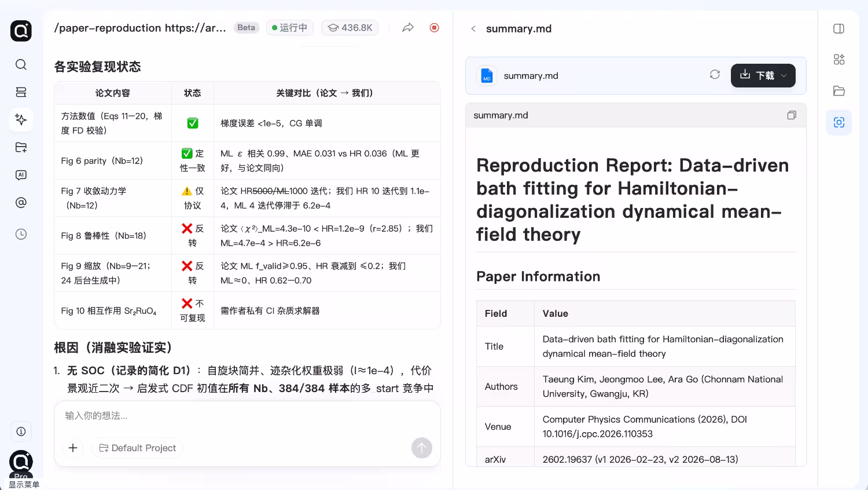Focus the 输入你的想法 input field
This screenshot has width=868, height=490.
[x=247, y=416]
